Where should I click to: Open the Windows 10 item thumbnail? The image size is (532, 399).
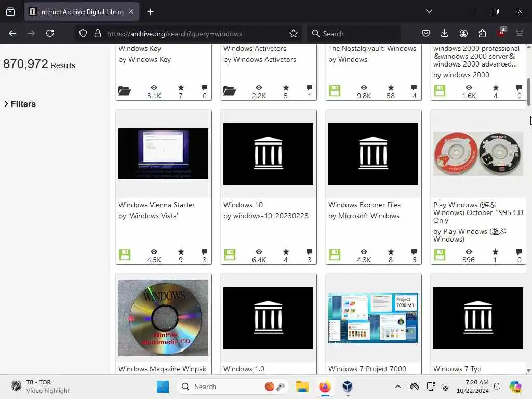point(268,154)
